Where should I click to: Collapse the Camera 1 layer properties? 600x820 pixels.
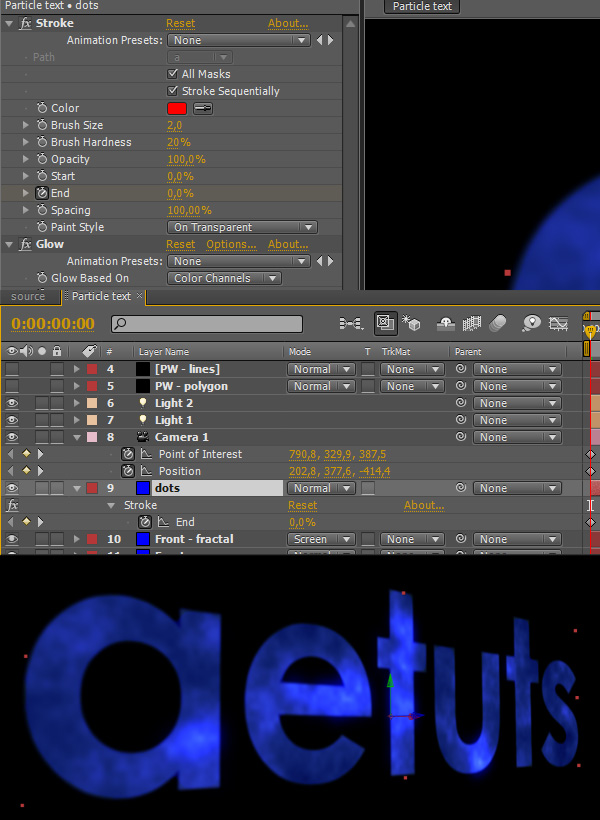click(77, 437)
